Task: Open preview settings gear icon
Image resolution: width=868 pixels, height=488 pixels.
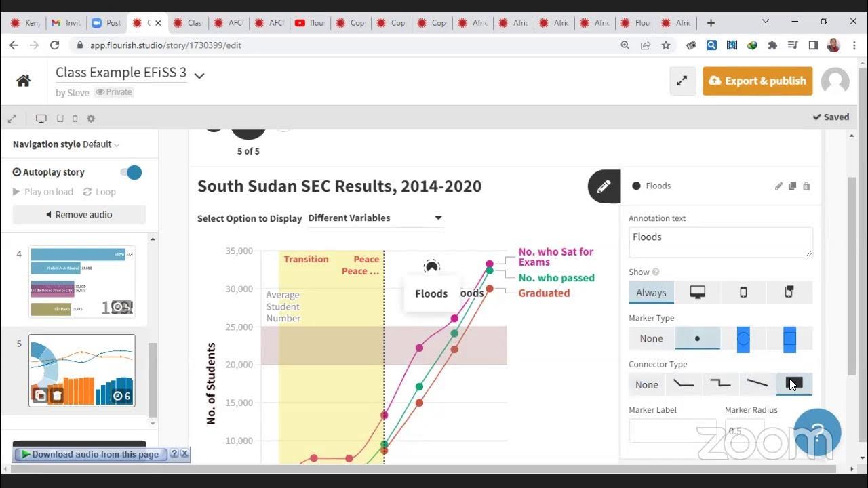Action: tap(91, 118)
